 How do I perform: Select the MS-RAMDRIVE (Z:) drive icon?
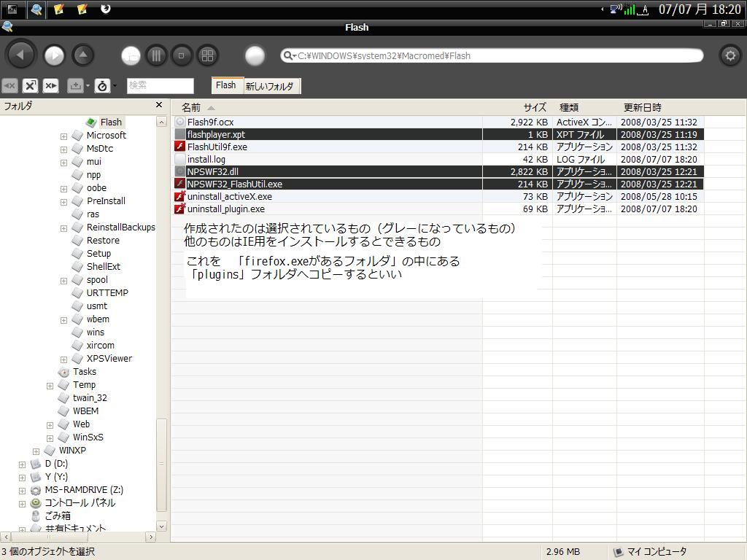click(x=36, y=490)
